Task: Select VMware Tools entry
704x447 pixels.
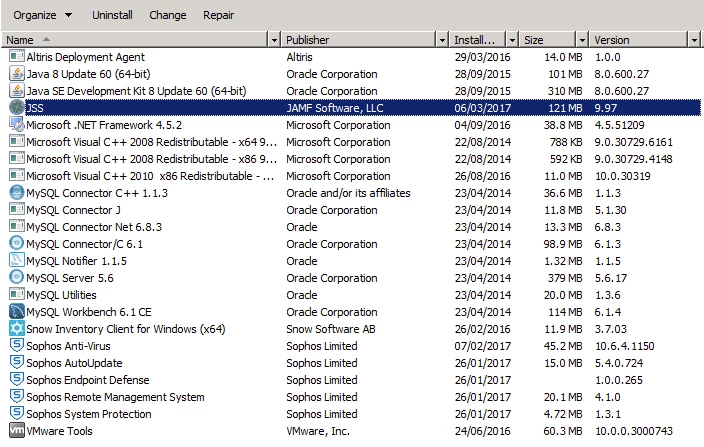Action: (59, 431)
